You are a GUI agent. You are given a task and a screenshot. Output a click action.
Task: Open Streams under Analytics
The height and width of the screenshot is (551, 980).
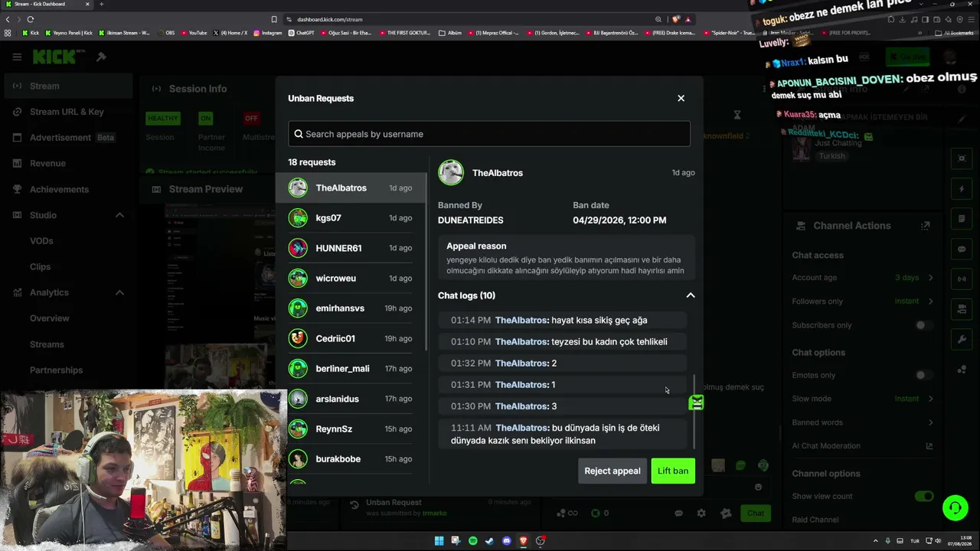47,344
